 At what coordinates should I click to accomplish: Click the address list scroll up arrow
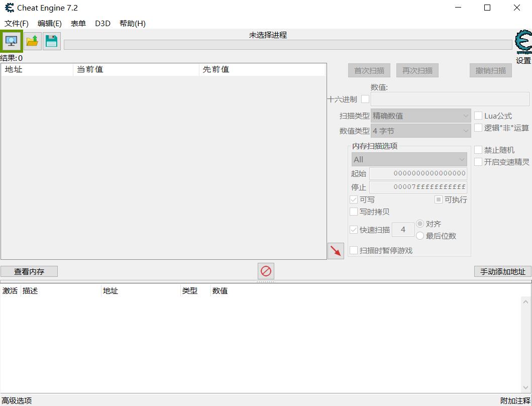click(525, 301)
